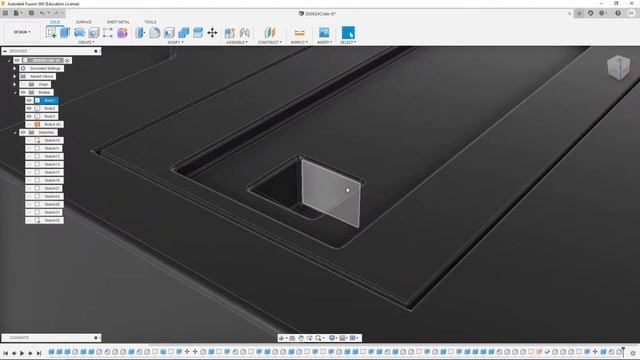The image size is (640, 360).
Task: Click the Look At navigation icon
Action: 292,338
